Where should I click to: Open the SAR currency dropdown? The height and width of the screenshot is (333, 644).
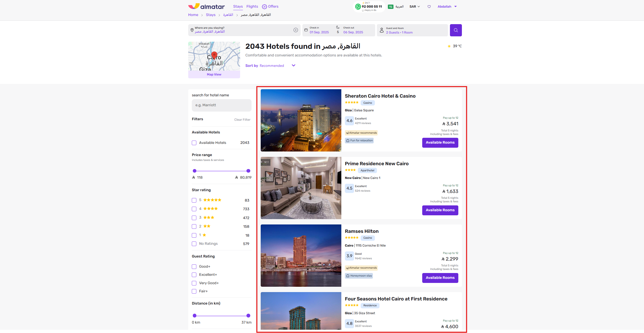click(415, 7)
